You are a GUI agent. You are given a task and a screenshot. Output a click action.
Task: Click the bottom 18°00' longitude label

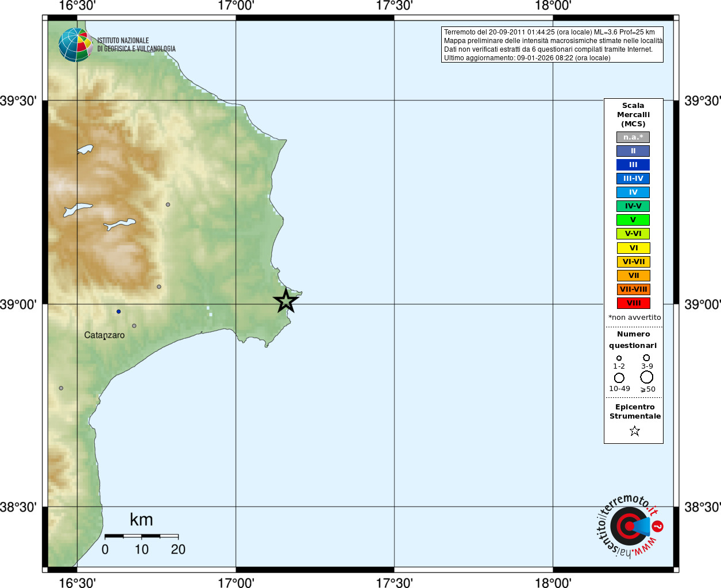(x=553, y=582)
